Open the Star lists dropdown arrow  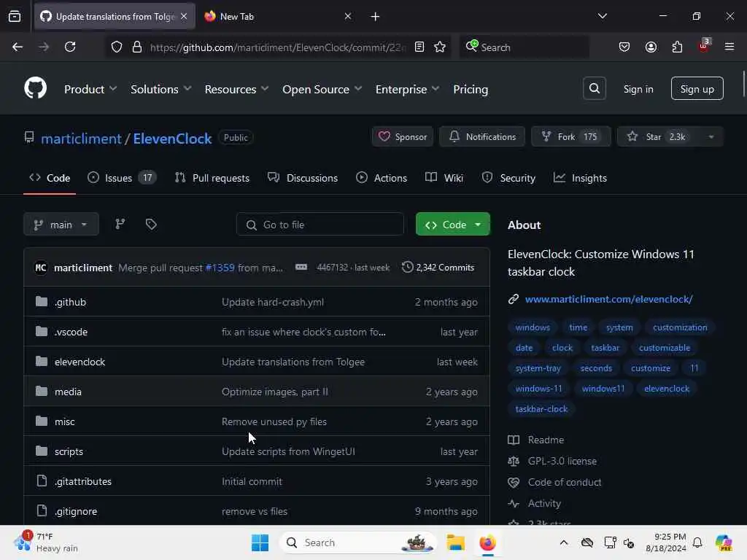(711, 136)
